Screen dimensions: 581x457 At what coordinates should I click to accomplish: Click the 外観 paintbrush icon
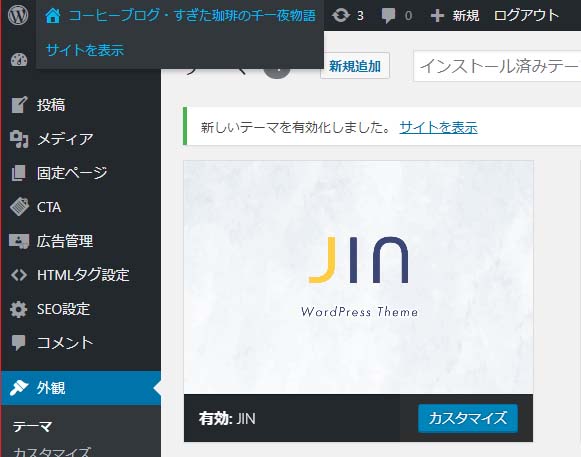coord(19,388)
